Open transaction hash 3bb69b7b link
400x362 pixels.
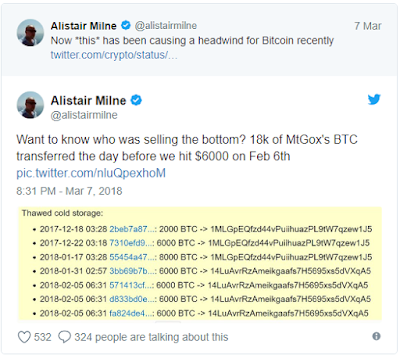pyautogui.click(x=132, y=271)
